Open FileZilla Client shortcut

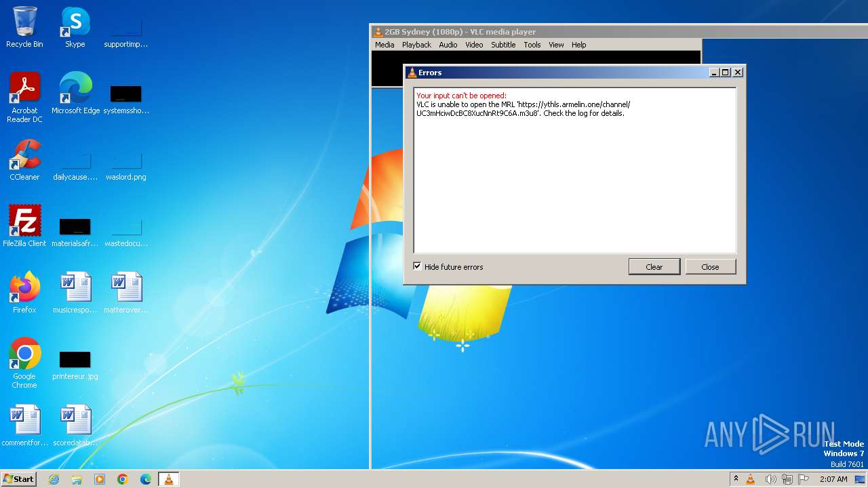click(24, 226)
